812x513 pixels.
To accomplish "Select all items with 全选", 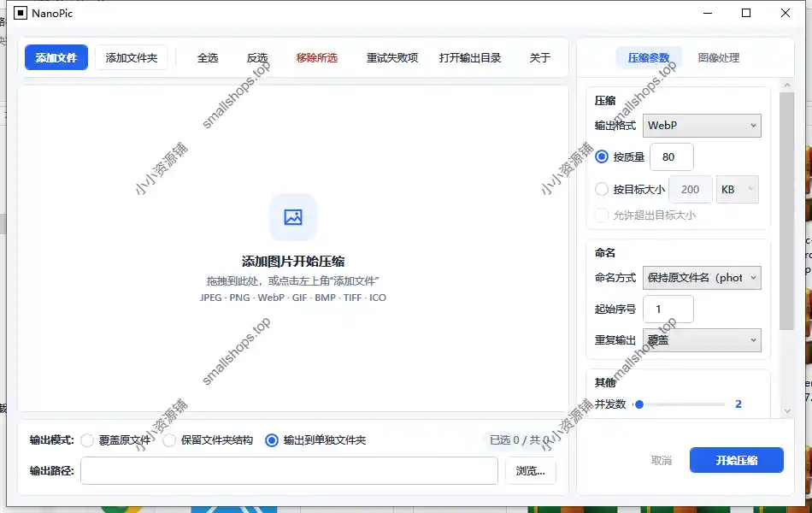I will [208, 57].
